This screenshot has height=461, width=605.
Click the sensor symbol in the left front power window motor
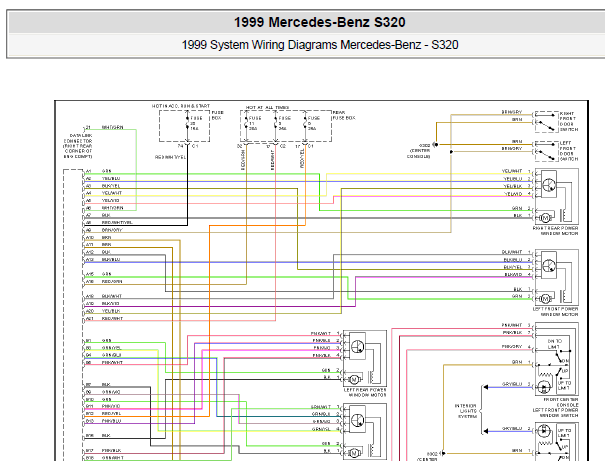coord(549,266)
